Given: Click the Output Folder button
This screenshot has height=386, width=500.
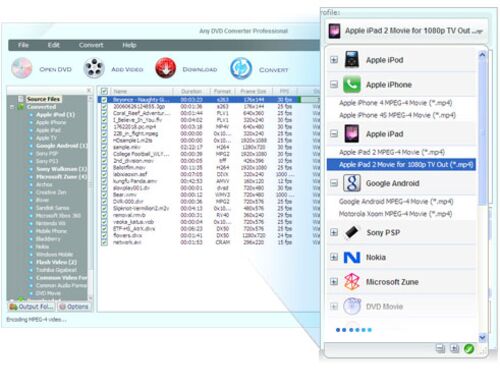Looking at the screenshot, I should (x=31, y=307).
